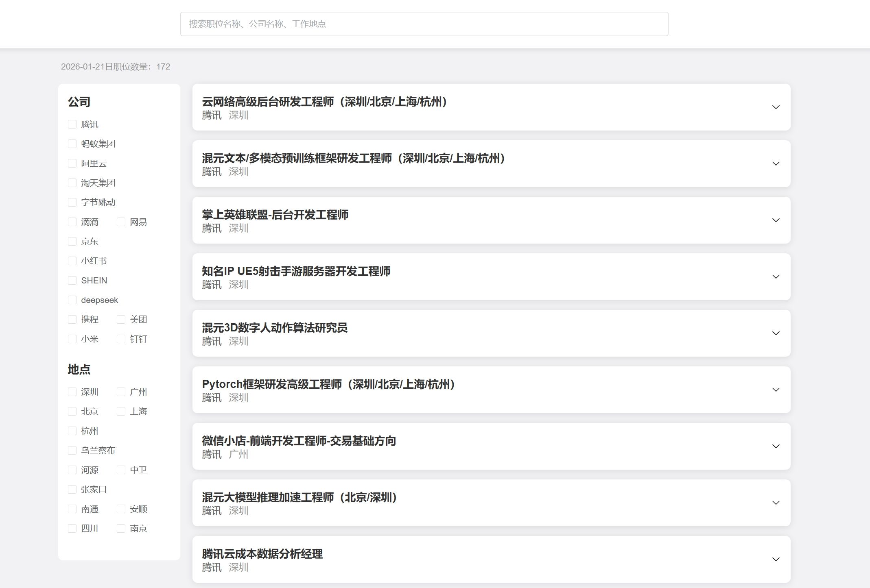Check the 广州 location filter
This screenshot has width=870, height=588.
(x=121, y=392)
